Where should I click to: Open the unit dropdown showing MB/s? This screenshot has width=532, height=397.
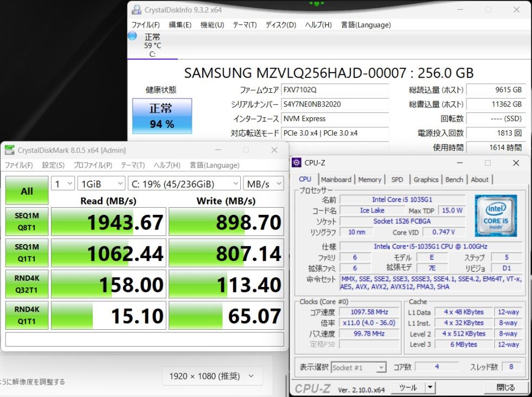coord(263,183)
